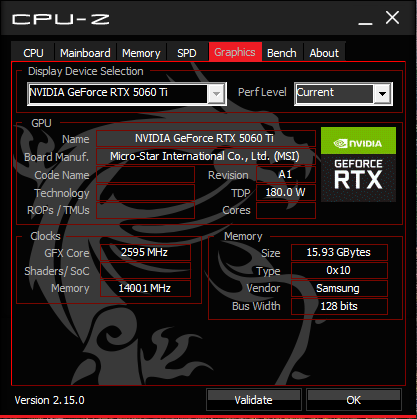This screenshot has width=417, height=419.
Task: Select the Graphics tab
Action: click(x=235, y=52)
